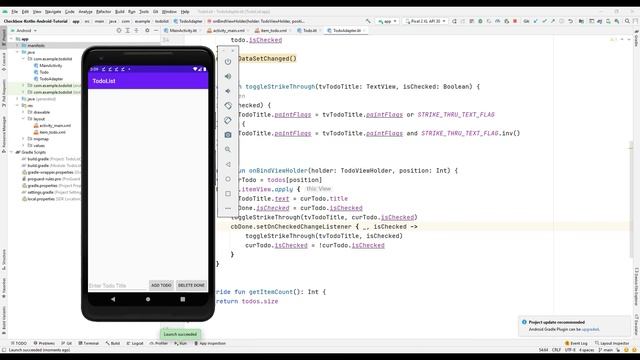This screenshot has width=640, height=360.
Task: Click the Git commit checkmark icon
Action: (544, 21)
